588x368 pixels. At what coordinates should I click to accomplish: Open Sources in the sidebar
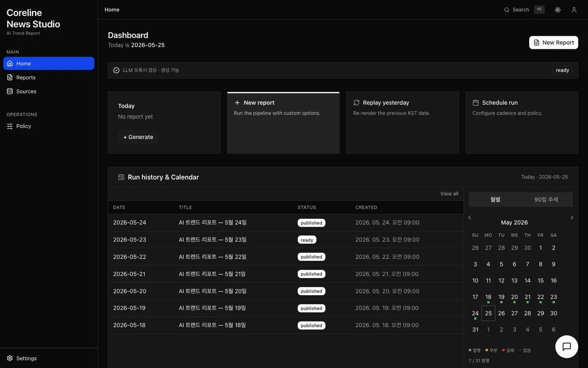(49, 91)
